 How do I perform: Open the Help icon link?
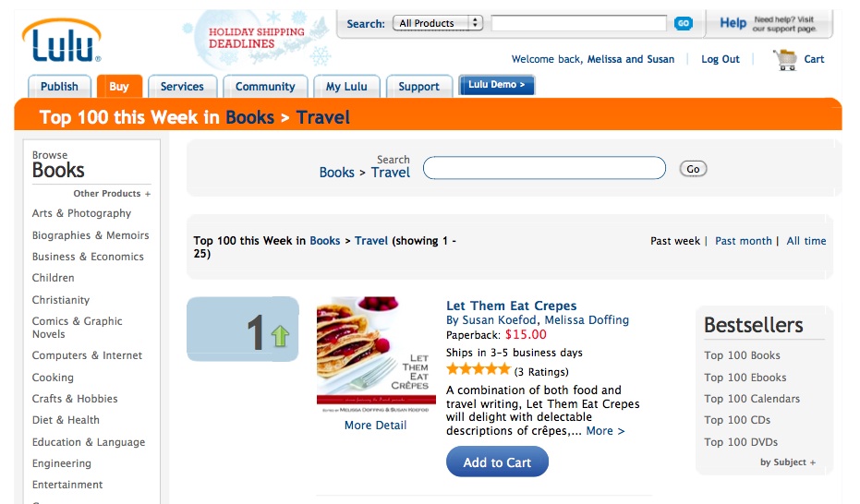(x=733, y=23)
